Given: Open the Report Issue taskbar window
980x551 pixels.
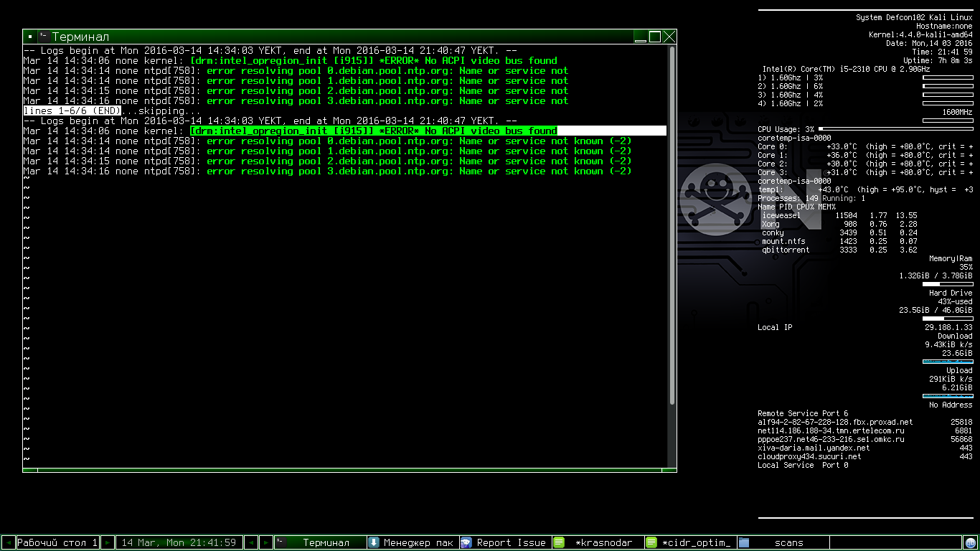Looking at the screenshot, I should (505, 543).
